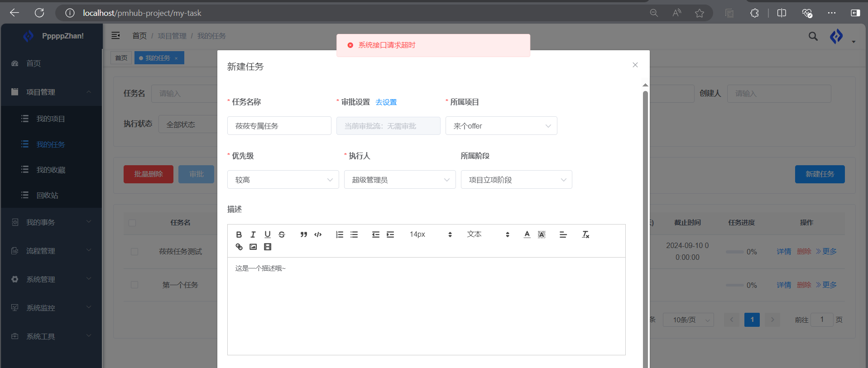Toggle bold formatting in description editor
The width and height of the screenshot is (868, 368).
239,234
